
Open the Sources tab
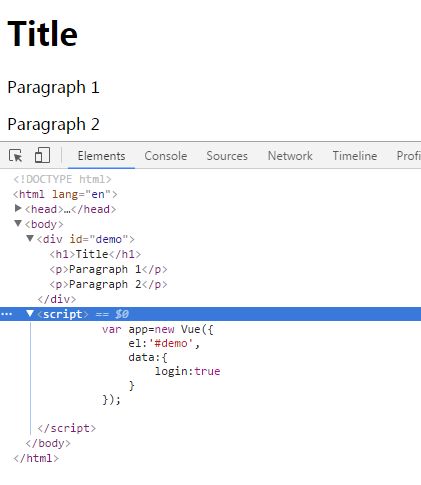pos(227,156)
